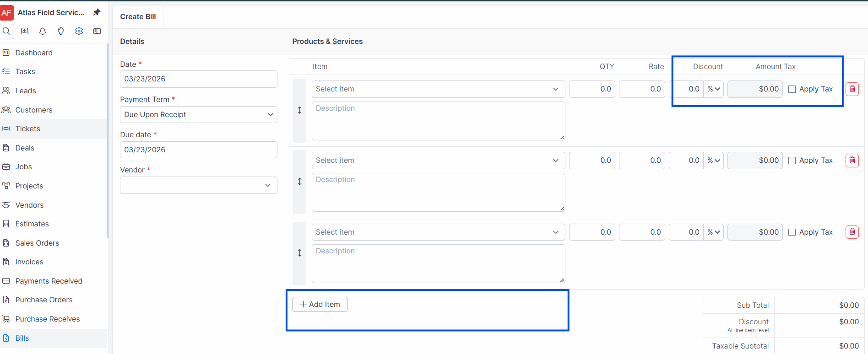Open Customers in sidebar
This screenshot has height=354, width=868.
tap(34, 110)
